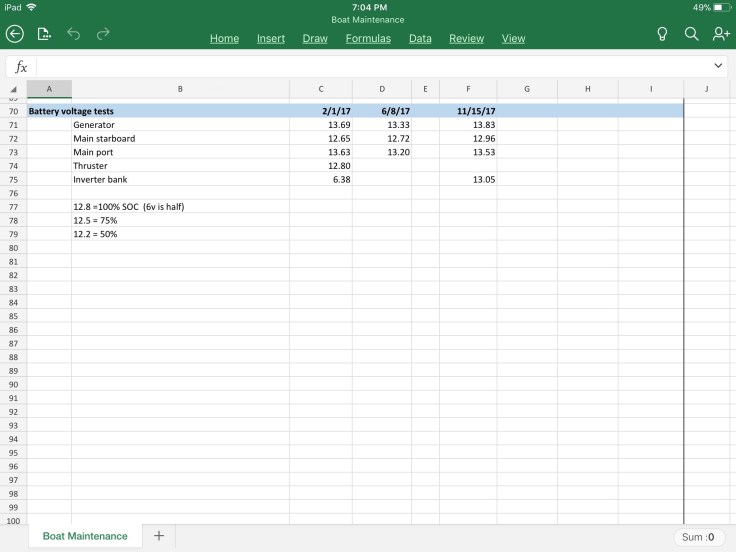Add a new sheet with plus icon
The image size is (736, 552).
158,536
